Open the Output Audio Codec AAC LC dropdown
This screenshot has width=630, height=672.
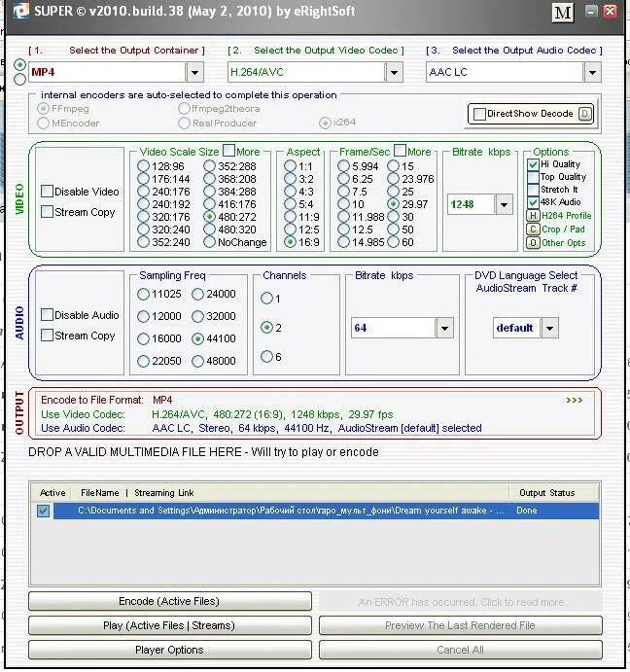pyautogui.click(x=592, y=72)
